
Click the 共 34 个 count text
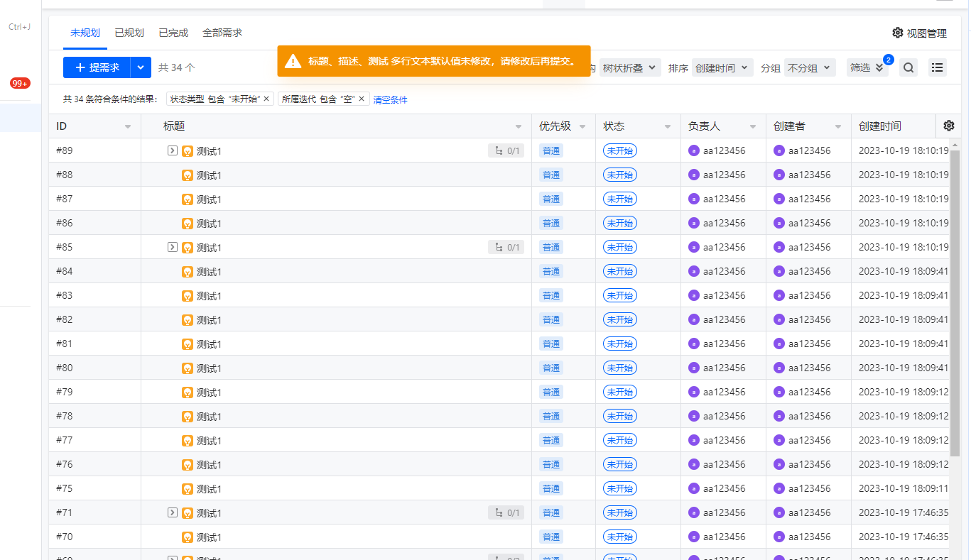tap(177, 67)
